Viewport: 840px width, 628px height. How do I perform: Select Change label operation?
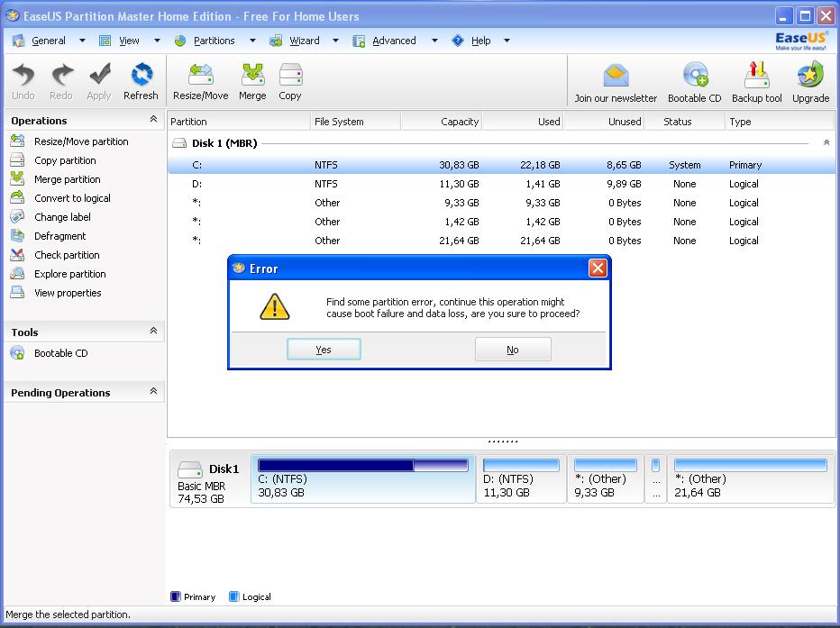(x=62, y=217)
